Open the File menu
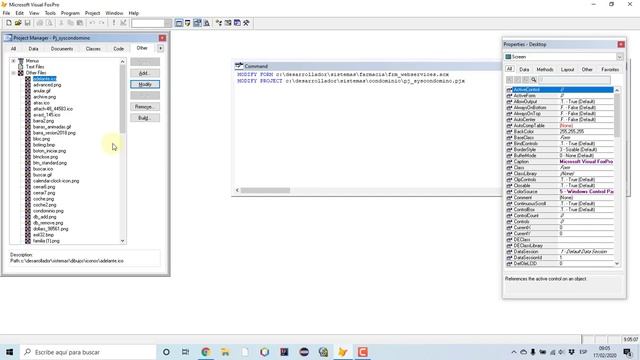This screenshot has height=360, width=640. coord(6,13)
